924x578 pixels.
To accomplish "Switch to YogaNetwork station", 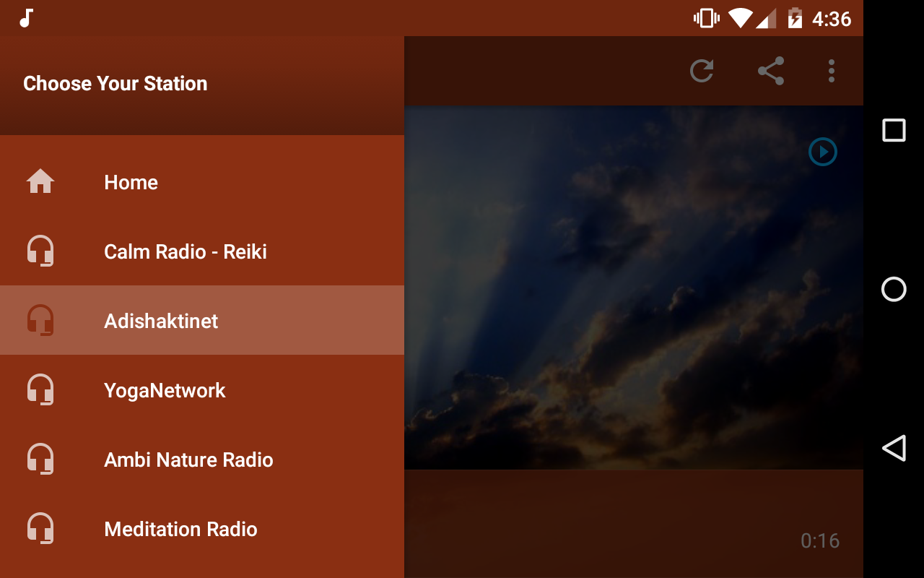I will 202,390.
